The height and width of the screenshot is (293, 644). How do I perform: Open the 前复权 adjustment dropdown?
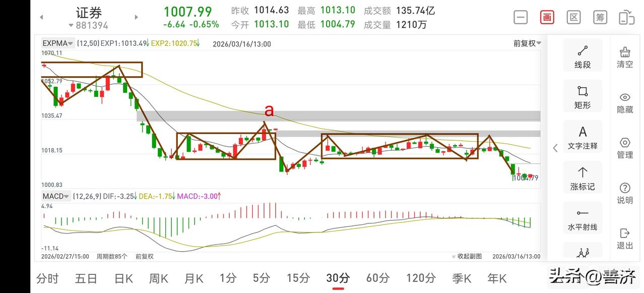pyautogui.click(x=527, y=43)
